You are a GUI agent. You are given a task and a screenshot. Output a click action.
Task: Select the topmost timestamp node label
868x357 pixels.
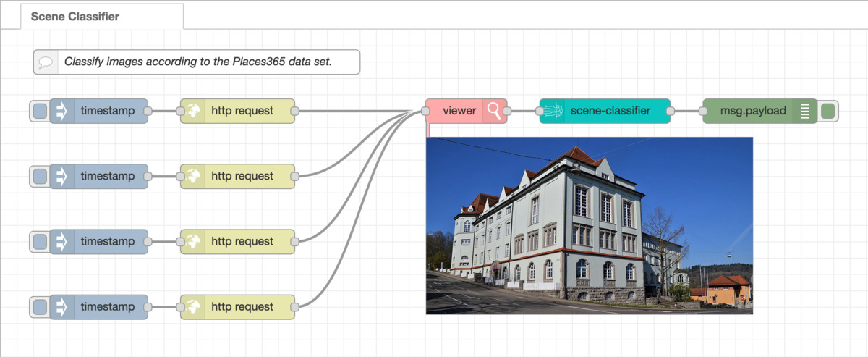pyautogui.click(x=108, y=111)
